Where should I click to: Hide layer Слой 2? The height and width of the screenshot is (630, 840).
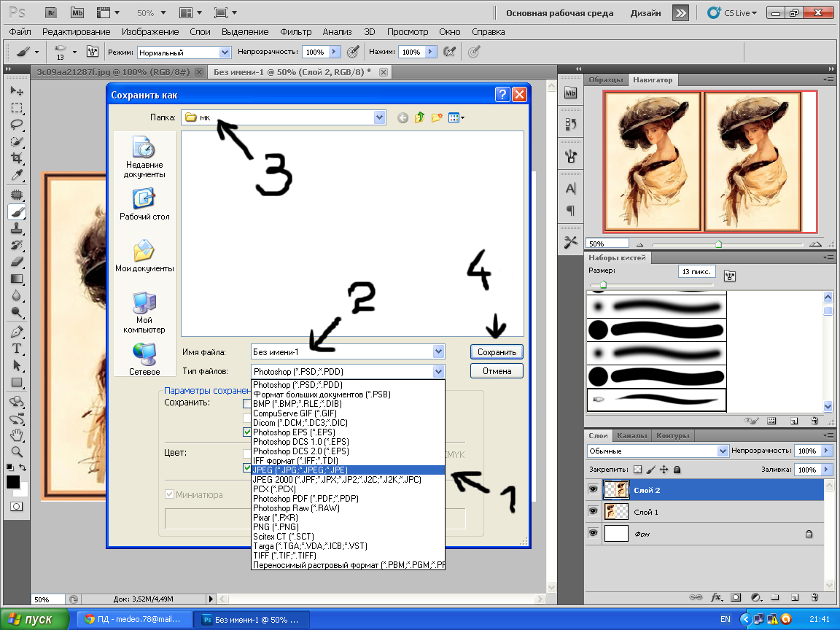(x=593, y=490)
